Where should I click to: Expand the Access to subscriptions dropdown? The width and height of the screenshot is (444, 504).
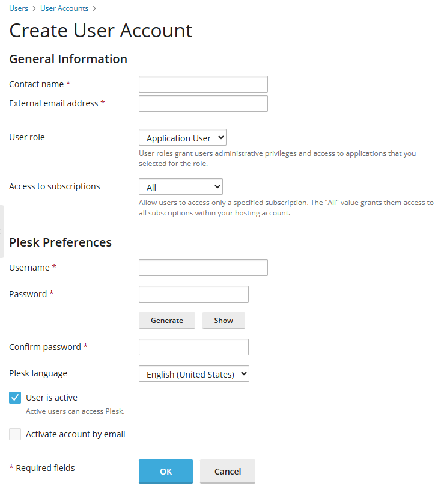click(x=181, y=187)
